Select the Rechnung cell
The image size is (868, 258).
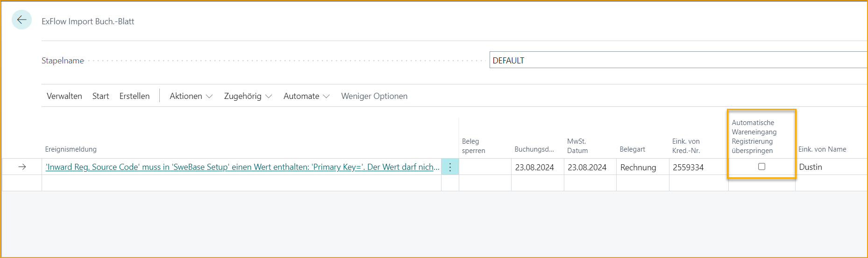point(643,167)
